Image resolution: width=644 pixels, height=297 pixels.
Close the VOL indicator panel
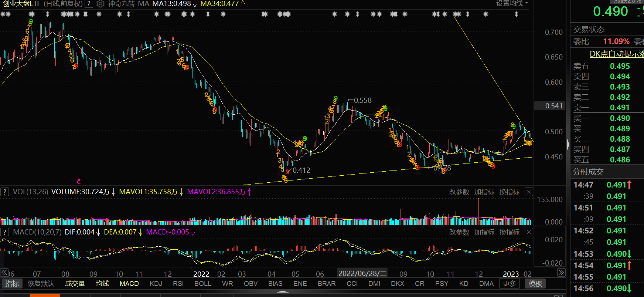point(529,192)
